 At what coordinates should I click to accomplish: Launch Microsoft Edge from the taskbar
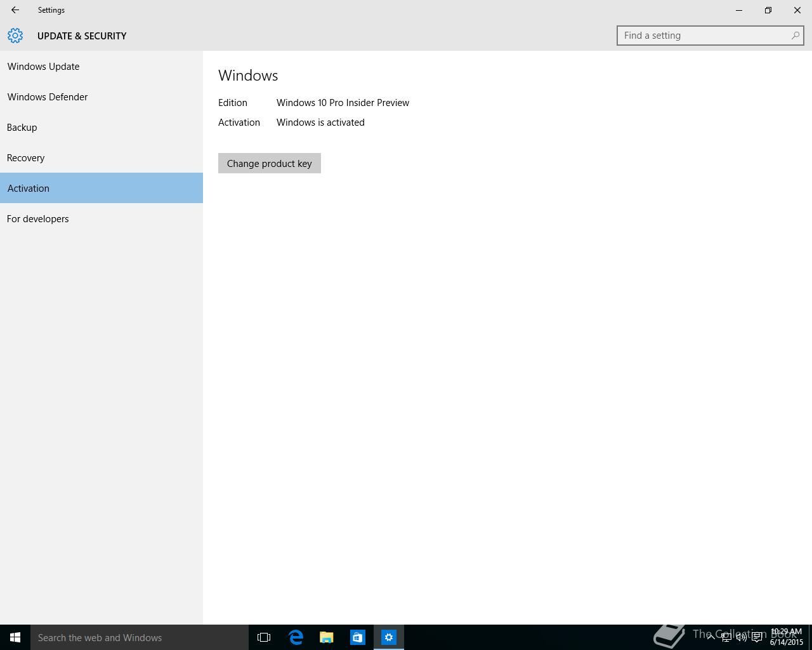pos(296,637)
